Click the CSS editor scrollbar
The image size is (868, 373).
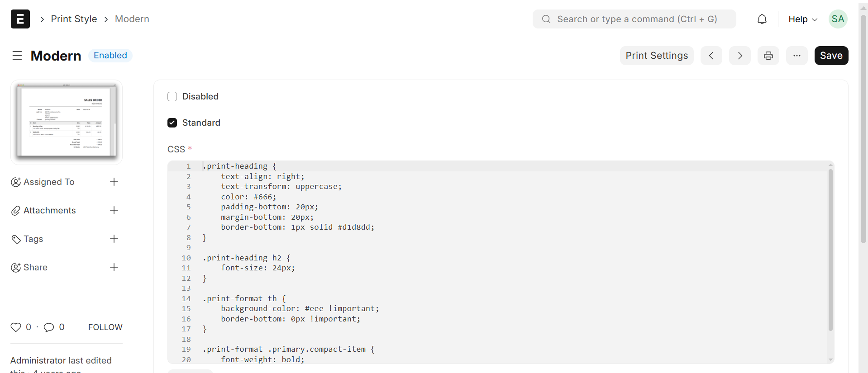pos(830,249)
